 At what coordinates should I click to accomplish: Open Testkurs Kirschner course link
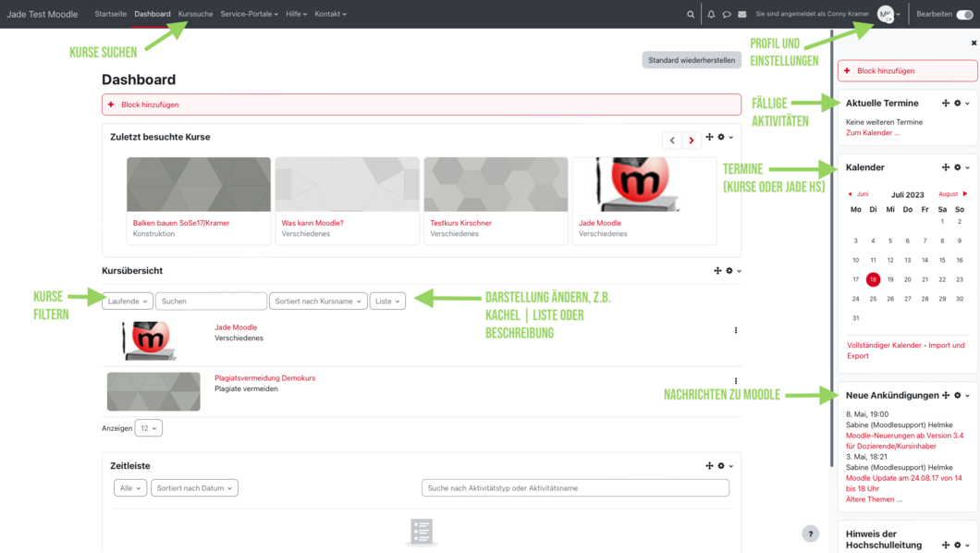[461, 223]
